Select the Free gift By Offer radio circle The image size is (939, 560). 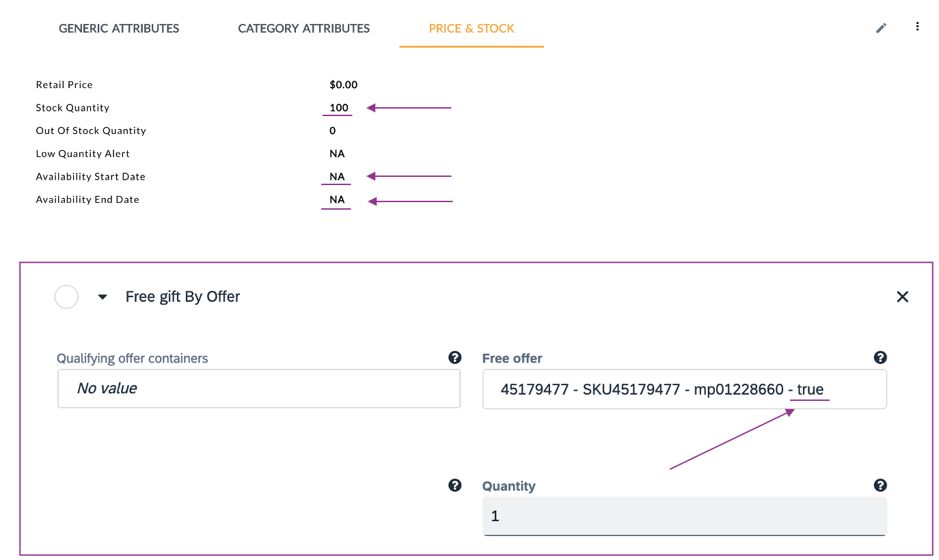tap(66, 297)
